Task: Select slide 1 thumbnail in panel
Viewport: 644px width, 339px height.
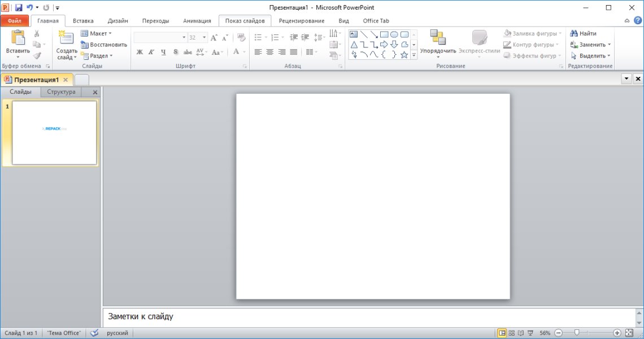Action: (x=54, y=133)
